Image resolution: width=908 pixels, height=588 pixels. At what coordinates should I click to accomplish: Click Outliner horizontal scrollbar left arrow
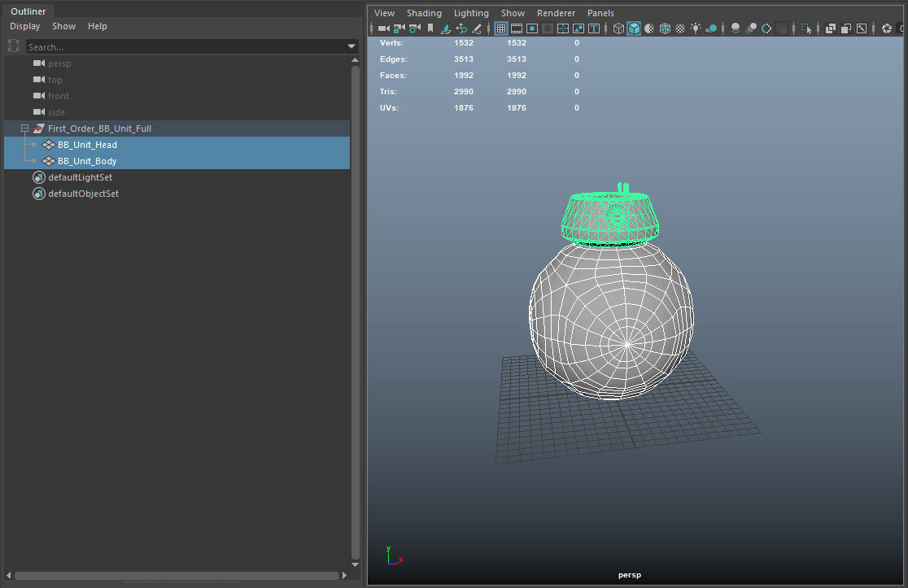pyautogui.click(x=8, y=575)
